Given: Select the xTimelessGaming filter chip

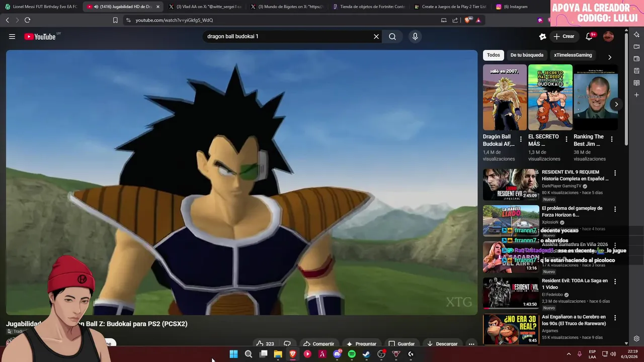Looking at the screenshot, I should (x=573, y=55).
